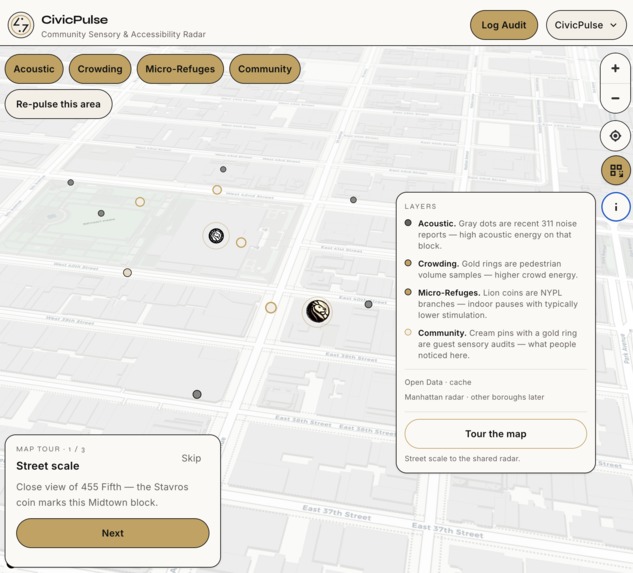The height and width of the screenshot is (573, 633).
Task: Click the 'Street scale' tour heading
Action: click(48, 466)
